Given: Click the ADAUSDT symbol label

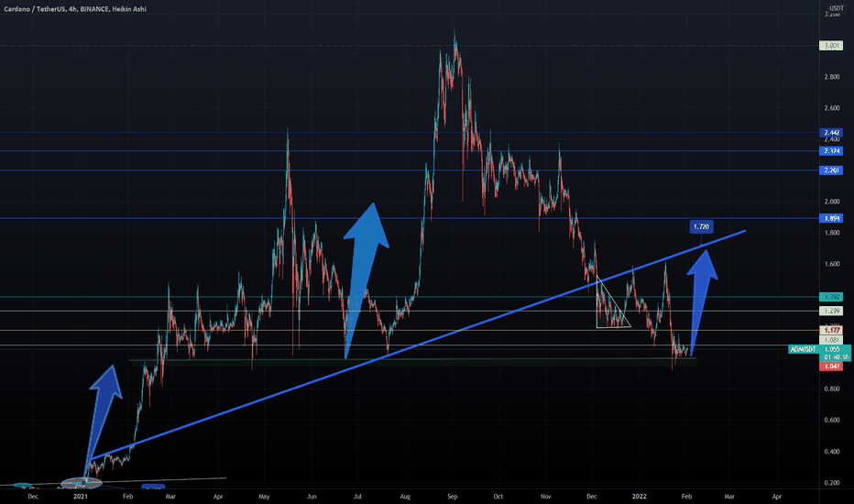Looking at the screenshot, I should point(804,349).
